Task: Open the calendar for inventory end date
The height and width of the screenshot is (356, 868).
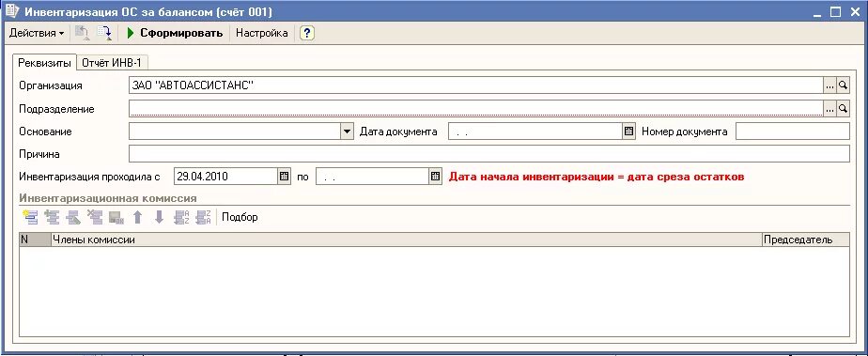Action: tap(436, 177)
